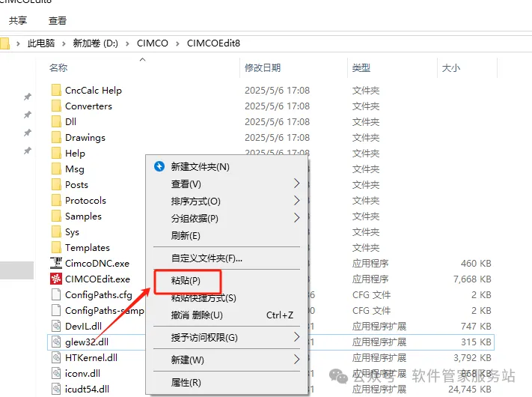Image resolution: width=532 pixels, height=397 pixels.
Task: Click the iconv.dll file icon
Action: click(56, 373)
